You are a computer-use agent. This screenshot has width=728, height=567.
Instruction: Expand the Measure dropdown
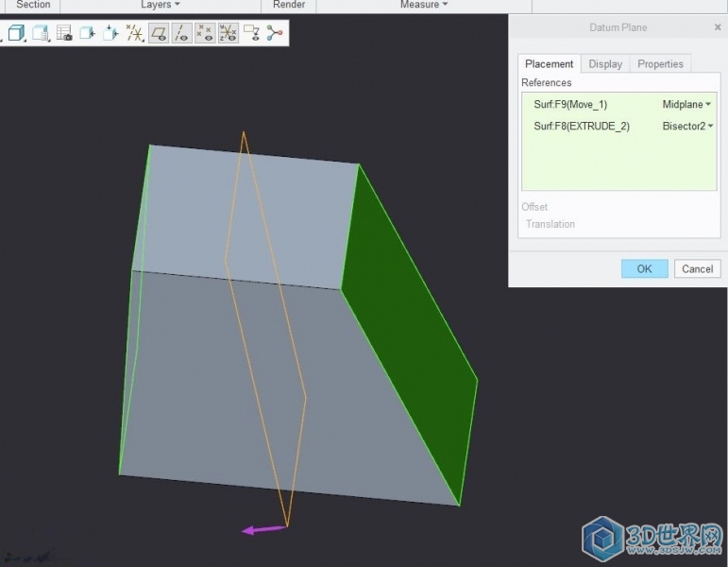[424, 5]
